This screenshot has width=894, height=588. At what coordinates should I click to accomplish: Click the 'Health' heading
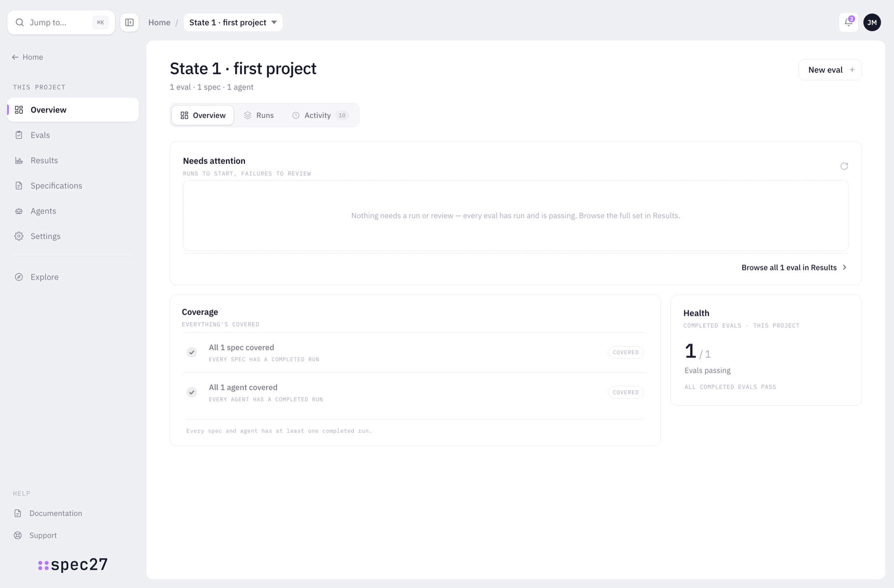point(696,313)
